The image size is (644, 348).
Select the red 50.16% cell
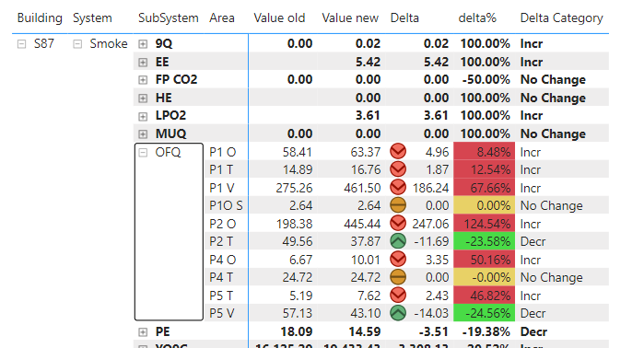[x=485, y=260]
